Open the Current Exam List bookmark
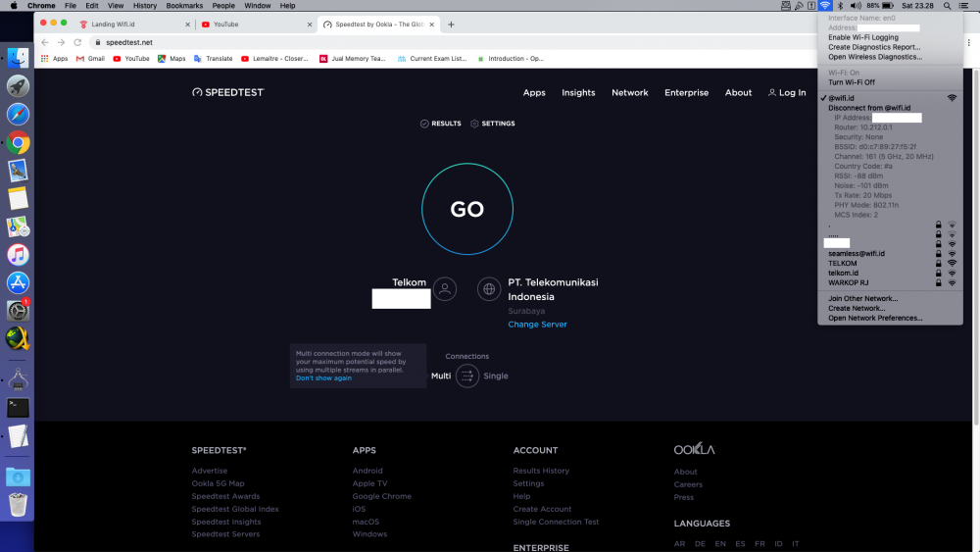The image size is (980, 552). 432,59
